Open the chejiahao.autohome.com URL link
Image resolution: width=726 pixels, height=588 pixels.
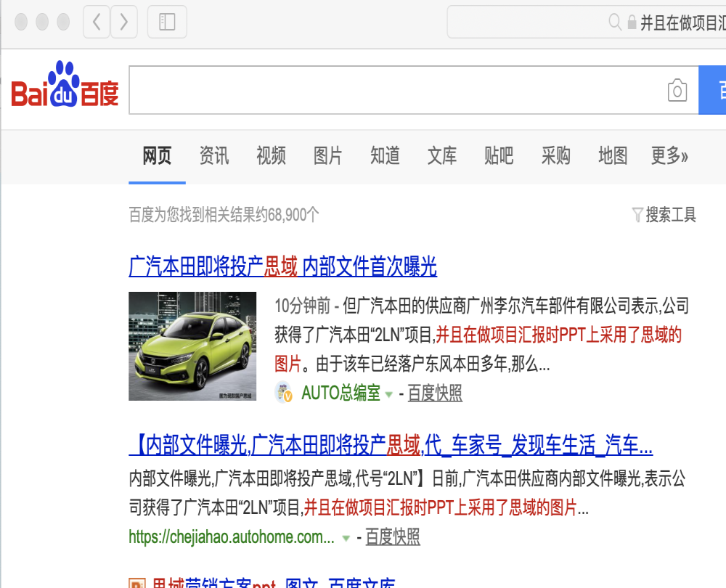pyautogui.click(x=232, y=537)
